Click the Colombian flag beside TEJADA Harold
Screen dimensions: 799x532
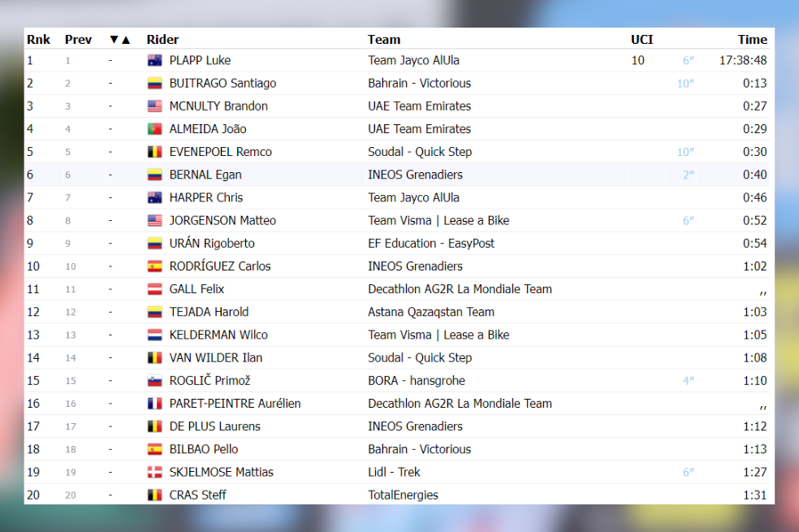coord(155,312)
